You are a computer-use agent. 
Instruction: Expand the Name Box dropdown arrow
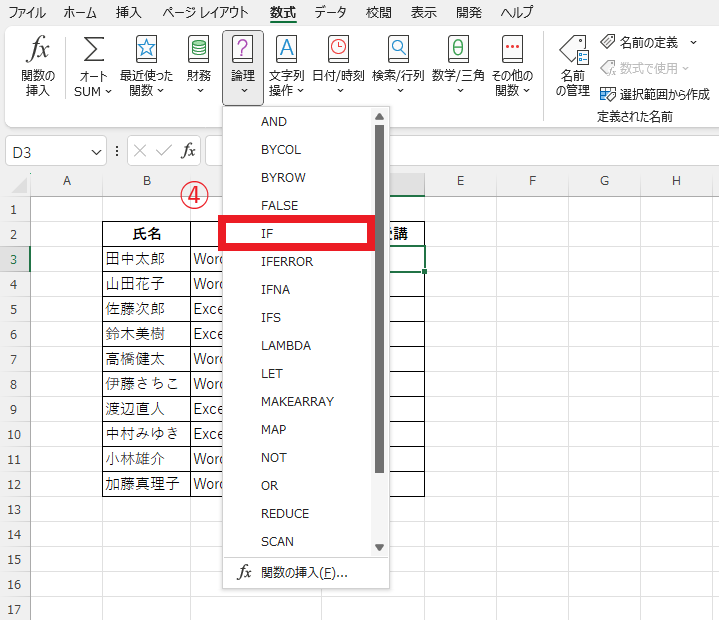(x=96, y=152)
